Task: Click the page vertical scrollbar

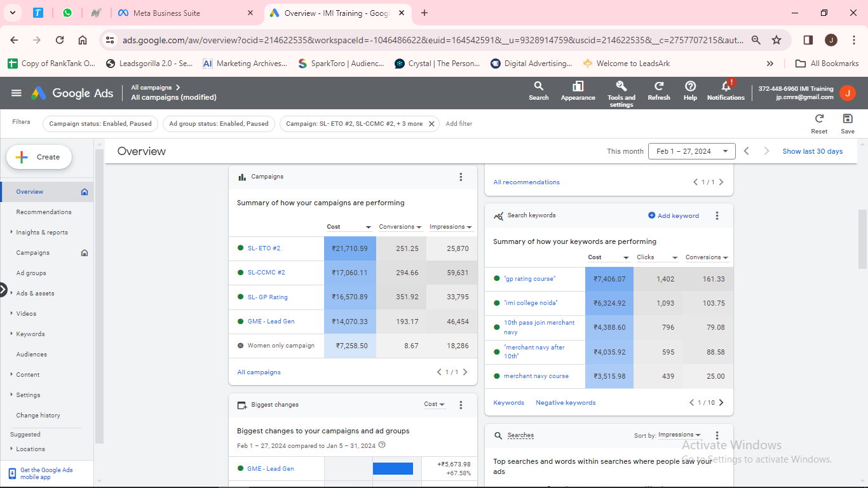Action: (x=862, y=239)
